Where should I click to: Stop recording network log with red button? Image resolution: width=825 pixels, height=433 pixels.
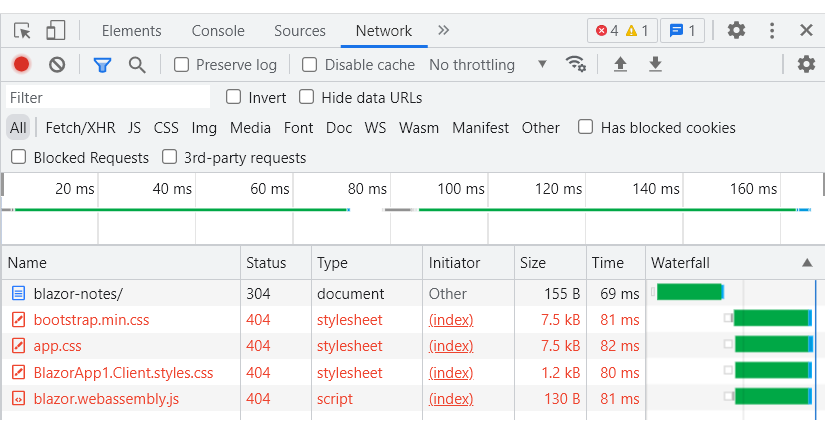(21, 64)
